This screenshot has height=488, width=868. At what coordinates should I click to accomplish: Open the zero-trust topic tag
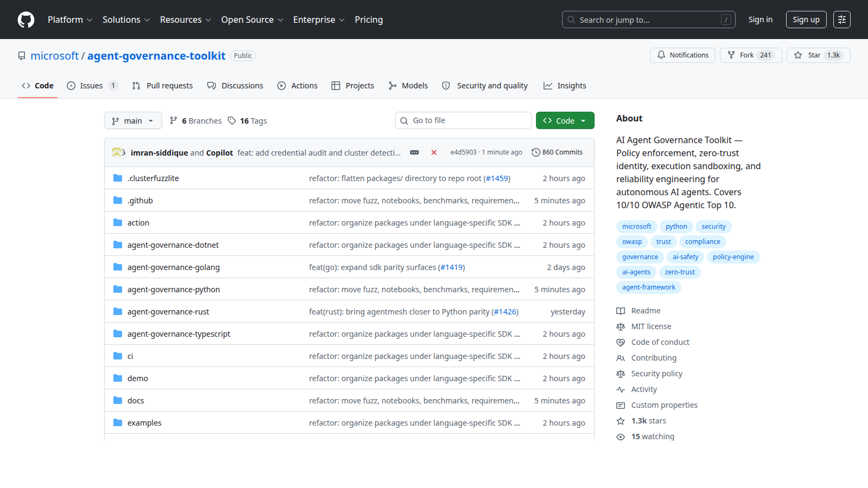(680, 272)
